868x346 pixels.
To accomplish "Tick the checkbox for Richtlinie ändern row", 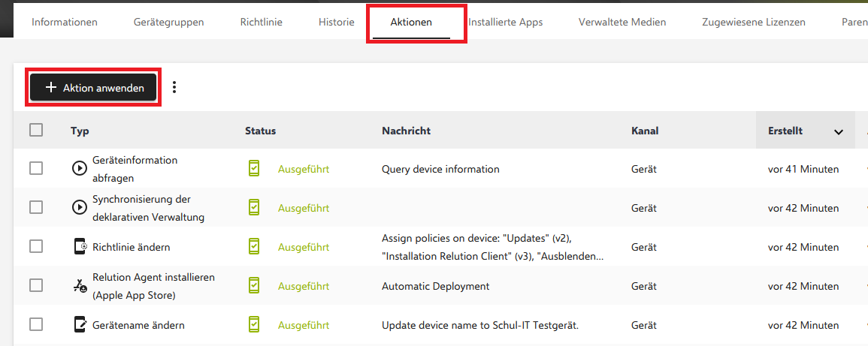I will click(x=36, y=247).
